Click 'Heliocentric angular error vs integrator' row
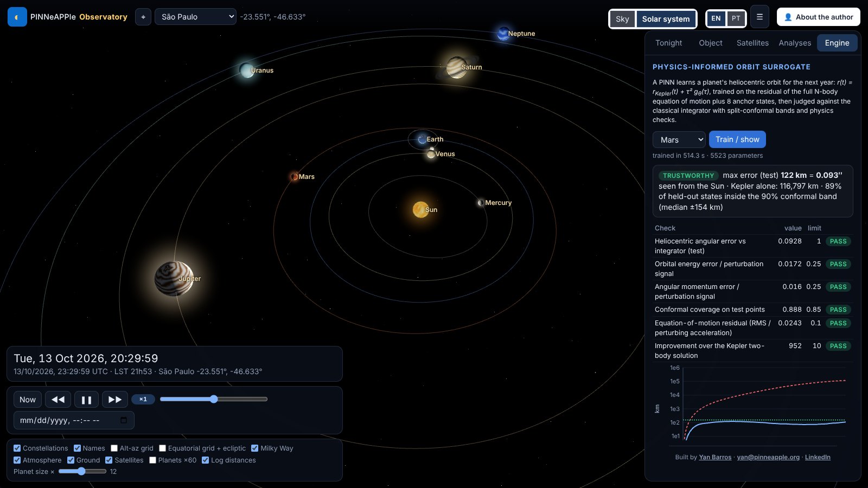The height and width of the screenshot is (488, 868). click(x=752, y=246)
